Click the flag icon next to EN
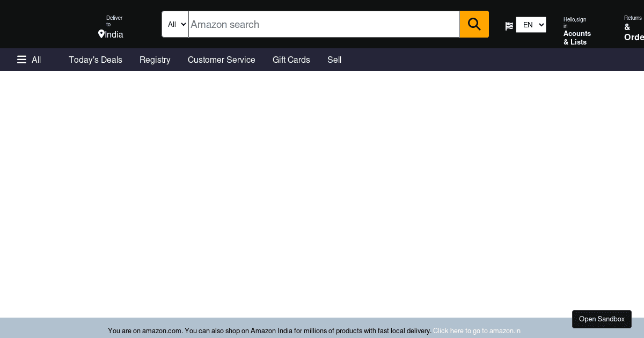Viewport: 644px width, 338px height. (509, 26)
